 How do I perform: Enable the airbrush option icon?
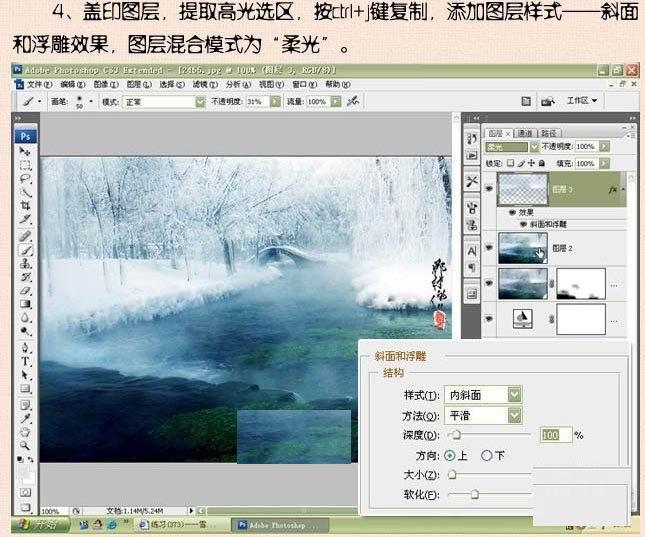coord(353,101)
